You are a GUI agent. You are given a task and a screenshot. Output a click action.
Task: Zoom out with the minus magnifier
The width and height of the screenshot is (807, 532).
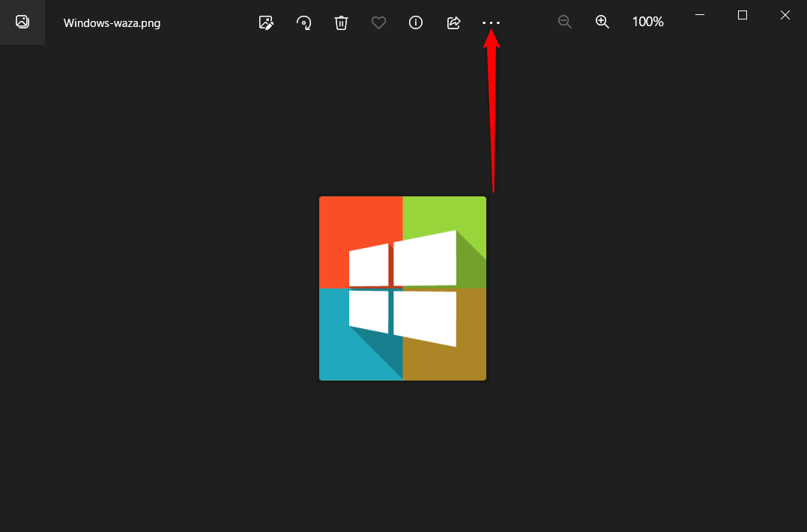565,22
